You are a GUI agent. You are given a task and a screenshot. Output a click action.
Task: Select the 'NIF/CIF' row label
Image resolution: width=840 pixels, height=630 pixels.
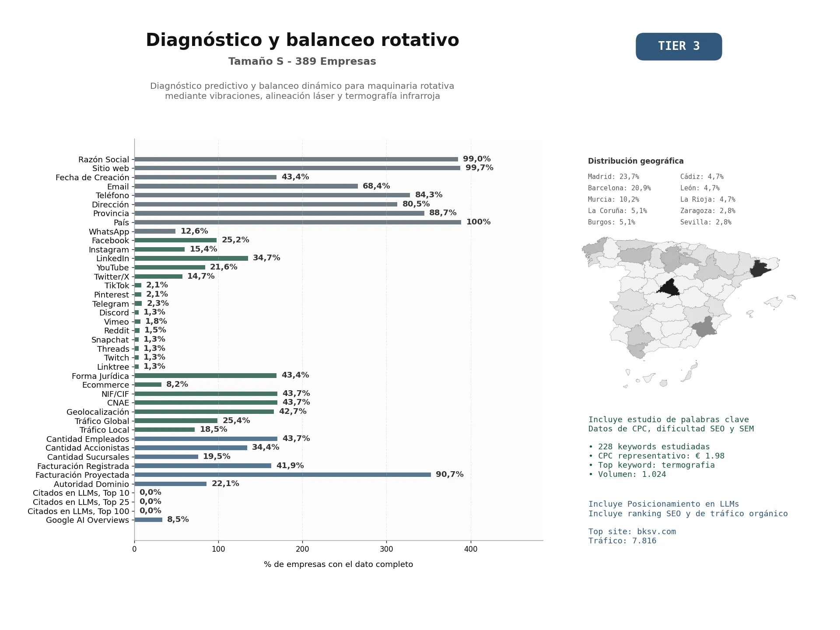(x=115, y=394)
